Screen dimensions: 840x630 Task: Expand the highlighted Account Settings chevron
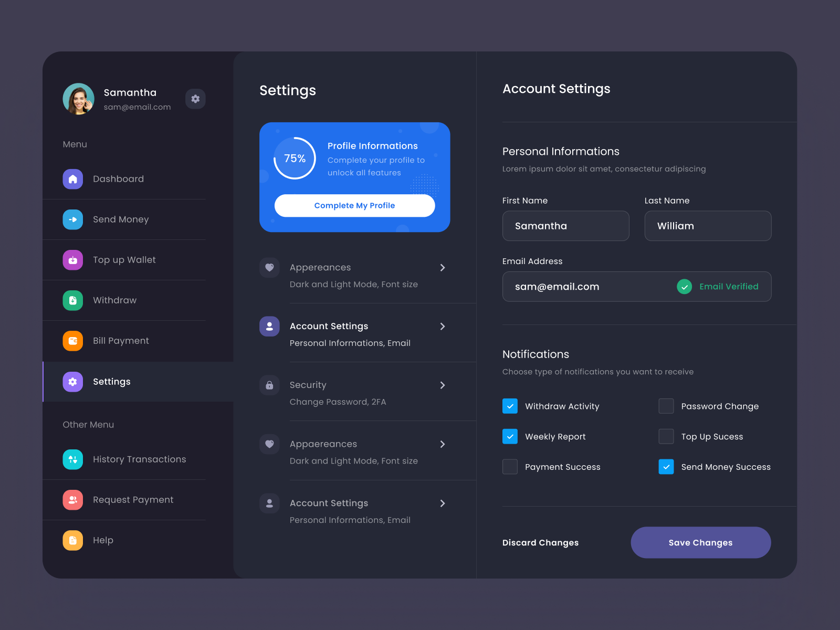(x=443, y=327)
